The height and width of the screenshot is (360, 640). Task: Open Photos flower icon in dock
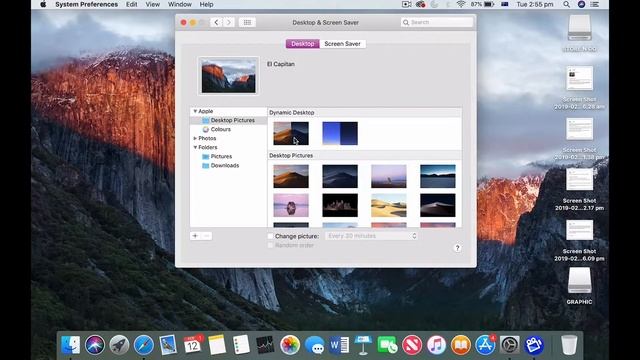point(290,345)
